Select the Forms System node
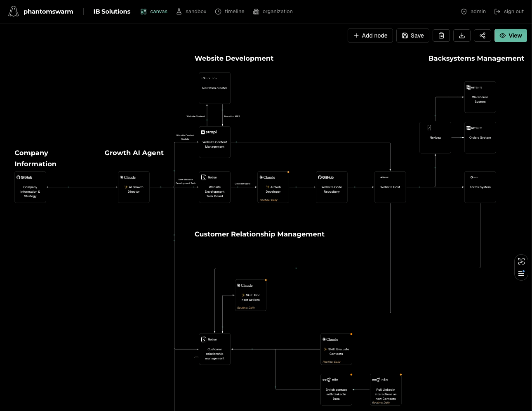The image size is (532, 411). pos(480,187)
